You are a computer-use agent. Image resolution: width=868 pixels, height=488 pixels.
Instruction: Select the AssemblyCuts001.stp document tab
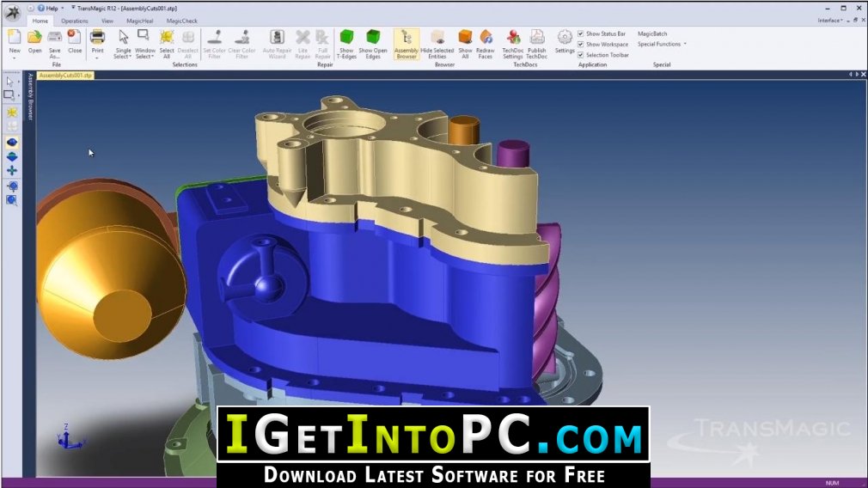(x=65, y=76)
